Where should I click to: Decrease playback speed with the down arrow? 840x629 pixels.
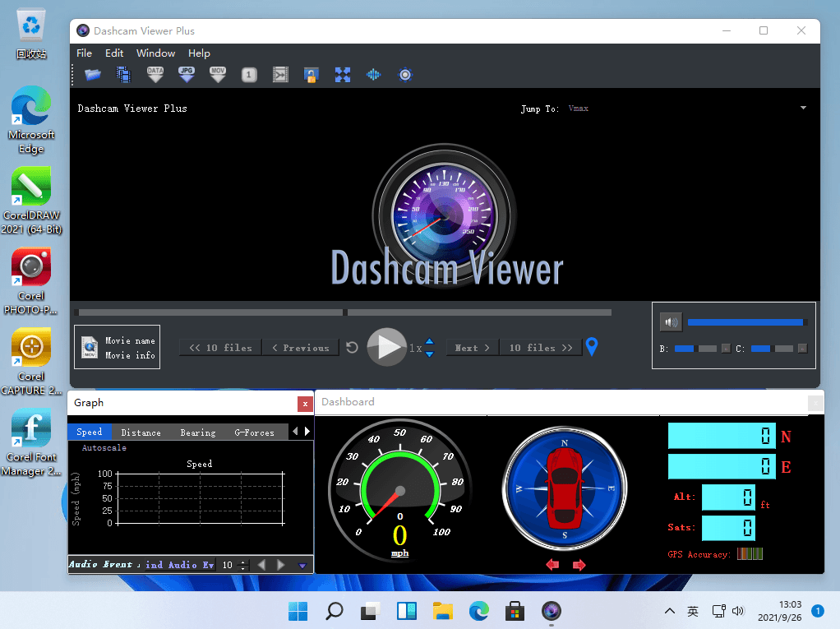click(x=429, y=354)
